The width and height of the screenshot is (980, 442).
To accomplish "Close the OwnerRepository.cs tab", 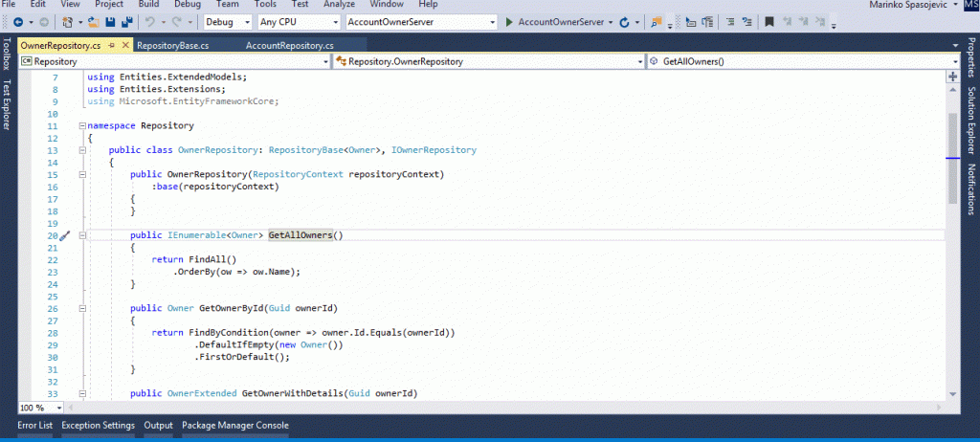I will click(x=125, y=45).
